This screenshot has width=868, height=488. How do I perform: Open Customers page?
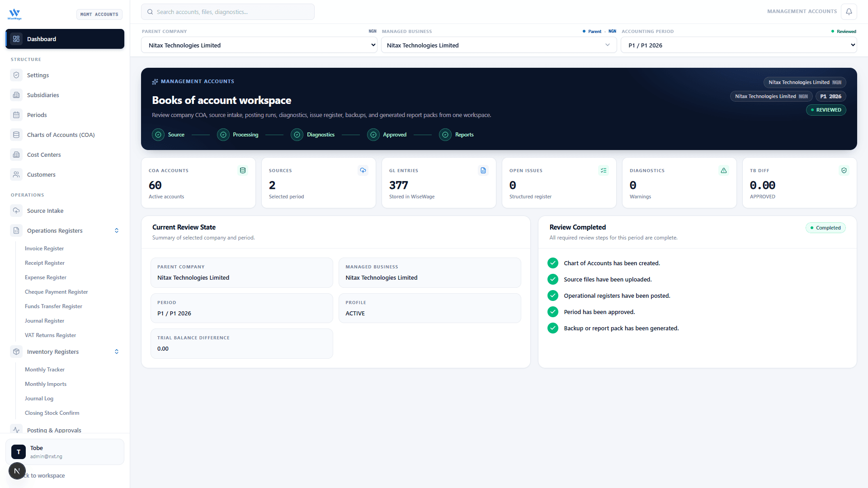point(65,174)
